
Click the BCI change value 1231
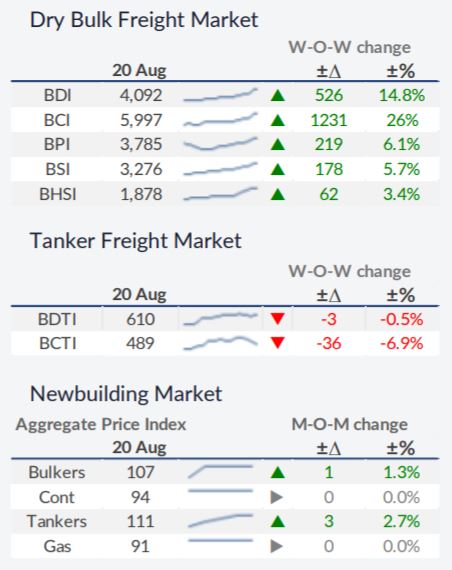pos(329,120)
